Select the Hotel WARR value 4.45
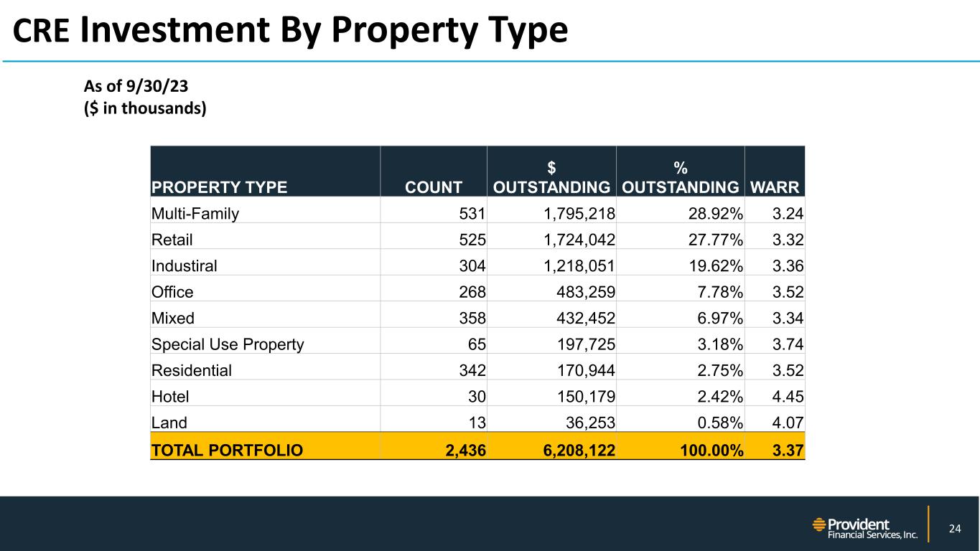Viewport: 980px width, 551px height. 788,397
